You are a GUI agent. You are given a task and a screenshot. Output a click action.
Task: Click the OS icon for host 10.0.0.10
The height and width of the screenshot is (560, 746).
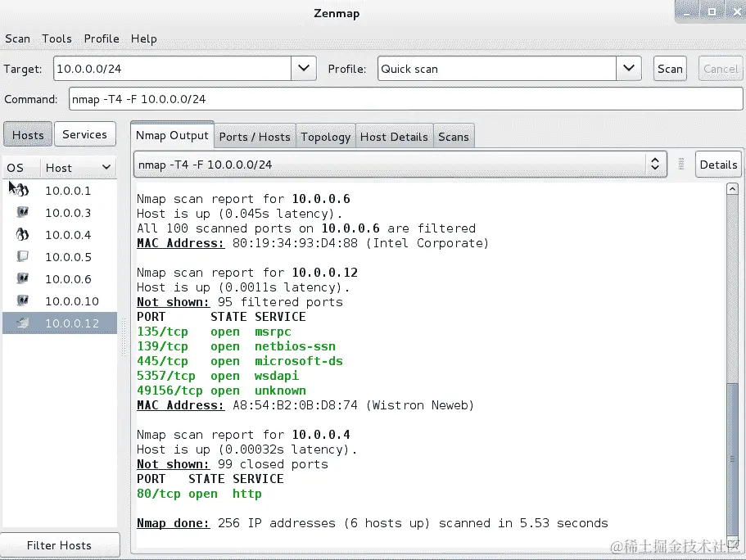(x=22, y=300)
